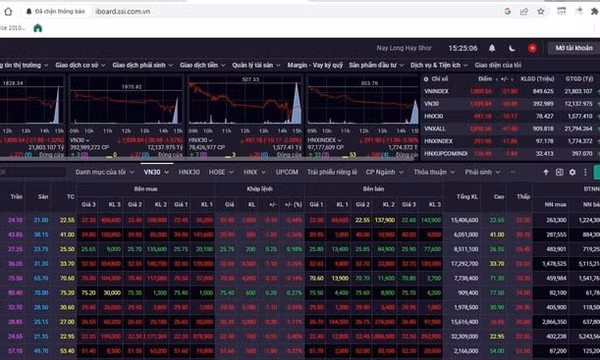The image size is (600, 360).
Task: Click the Google icon in address bar
Action: tap(507, 11)
